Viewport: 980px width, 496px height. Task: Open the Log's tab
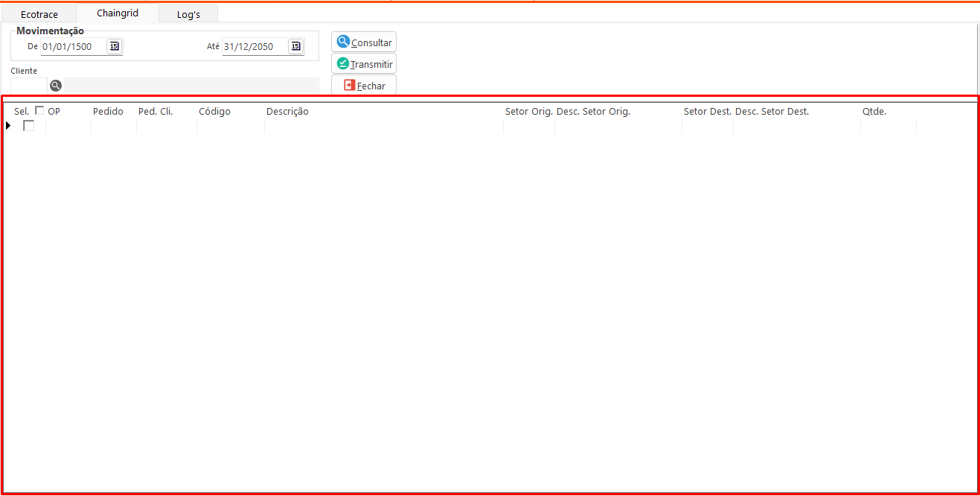click(x=188, y=14)
